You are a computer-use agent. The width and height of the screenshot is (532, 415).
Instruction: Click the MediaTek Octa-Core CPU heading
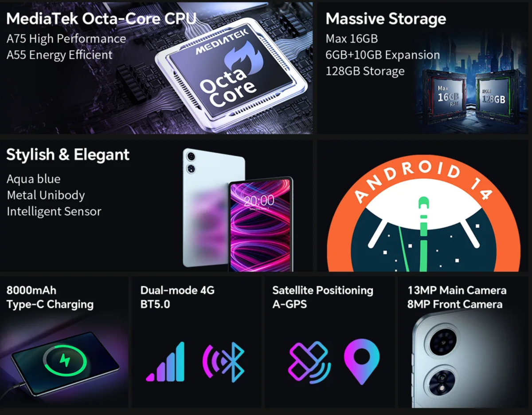102,19
